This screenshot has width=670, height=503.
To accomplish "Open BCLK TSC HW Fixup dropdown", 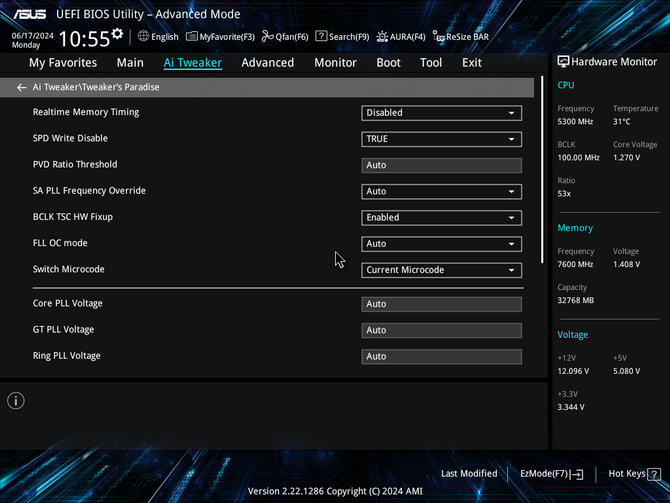I will pos(441,218).
